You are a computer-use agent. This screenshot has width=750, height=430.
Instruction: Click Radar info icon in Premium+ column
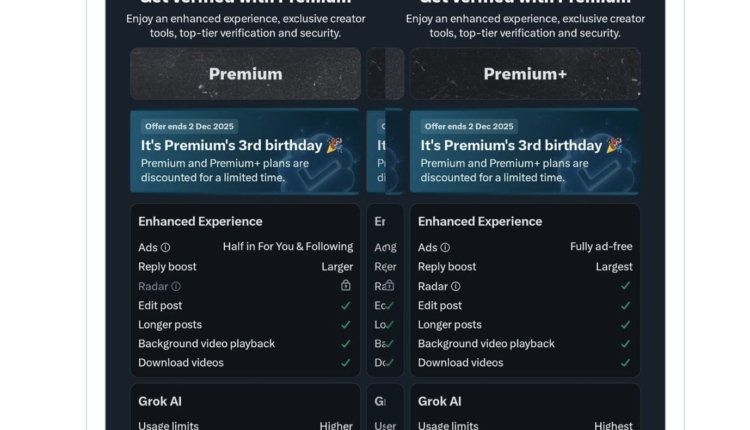click(x=456, y=286)
